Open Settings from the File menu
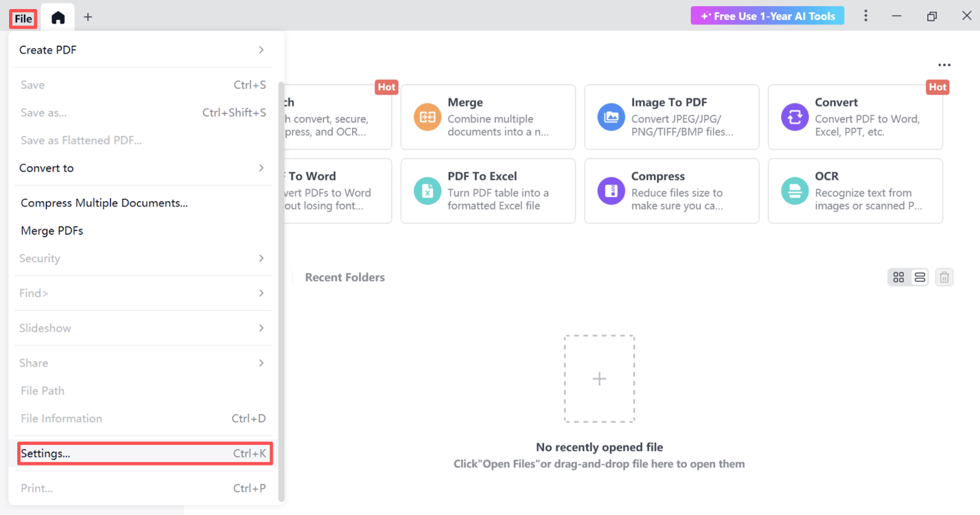Viewport: 980px width, 515px height. coord(145,454)
